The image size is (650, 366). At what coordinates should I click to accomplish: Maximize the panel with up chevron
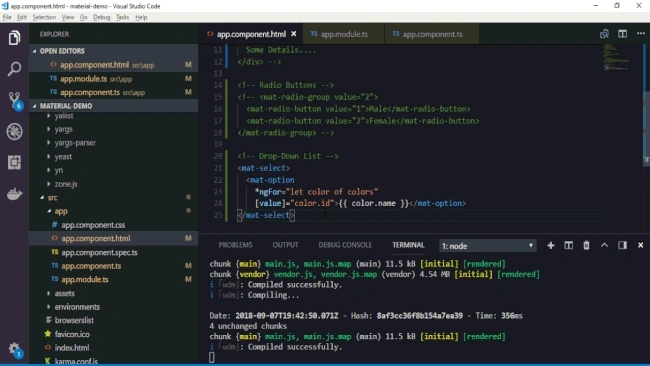point(604,245)
